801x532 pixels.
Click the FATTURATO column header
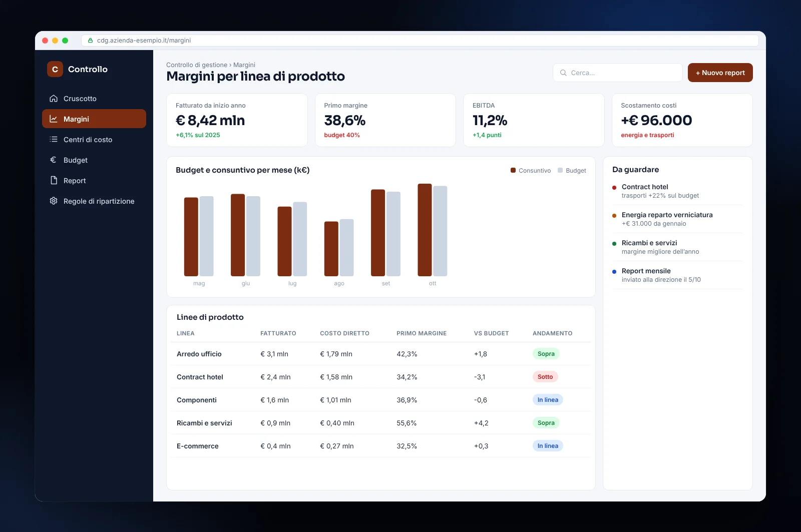(x=278, y=333)
